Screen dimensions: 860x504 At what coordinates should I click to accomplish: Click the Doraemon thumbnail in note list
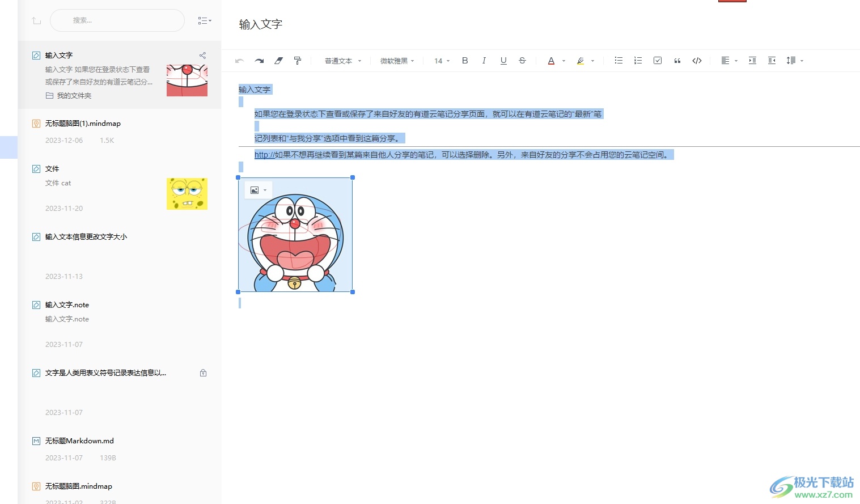pyautogui.click(x=187, y=80)
